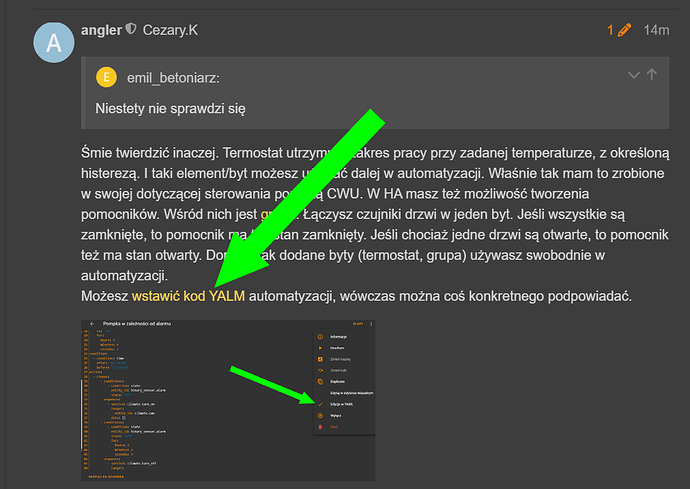Jump to quoted post with up arrow
Image resolution: width=690 pixels, height=489 pixels.
(x=652, y=75)
